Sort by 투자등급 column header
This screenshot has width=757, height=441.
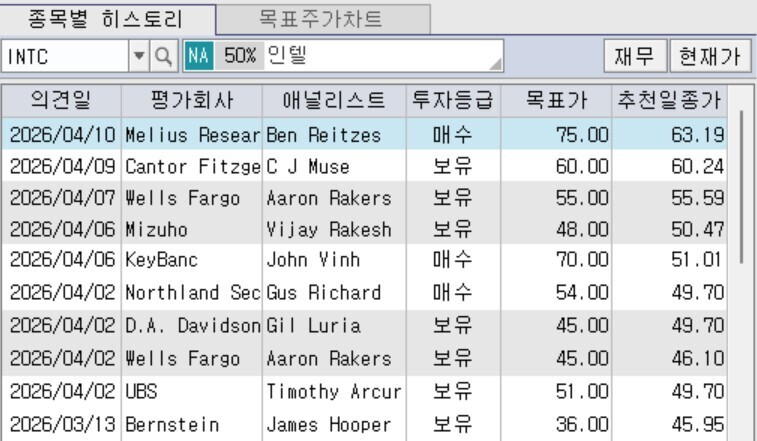(x=453, y=100)
